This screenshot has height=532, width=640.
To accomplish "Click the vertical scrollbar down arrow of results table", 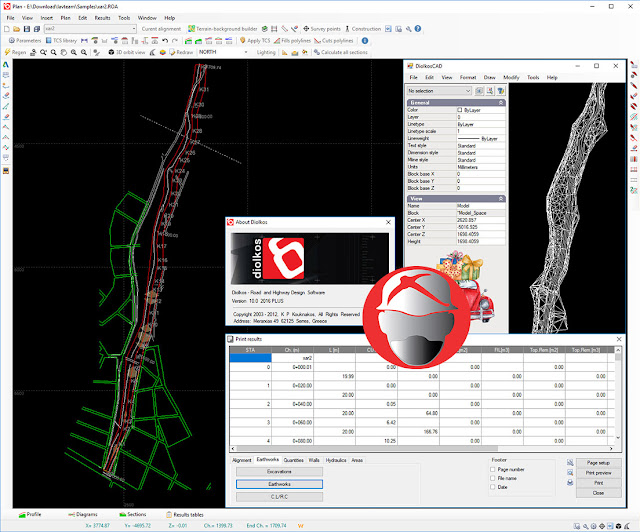I will 618,438.
